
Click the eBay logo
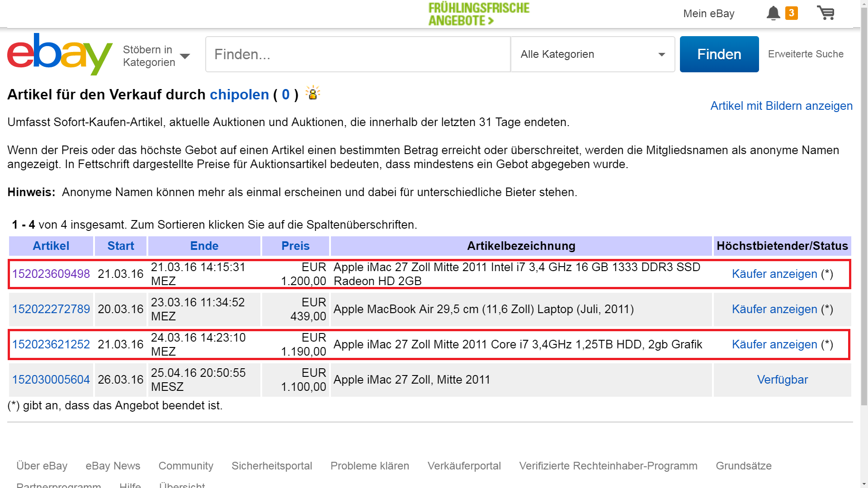(x=60, y=54)
